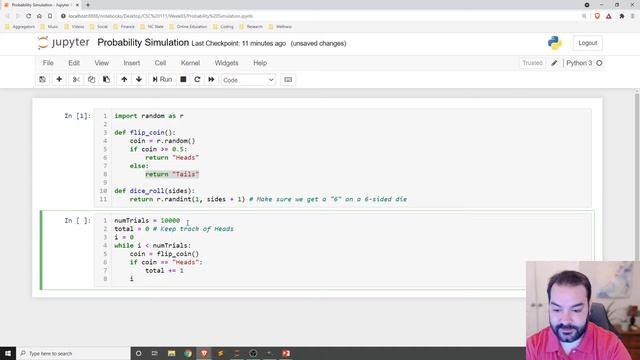Save notebook with the floppy disk icon

coord(42,80)
